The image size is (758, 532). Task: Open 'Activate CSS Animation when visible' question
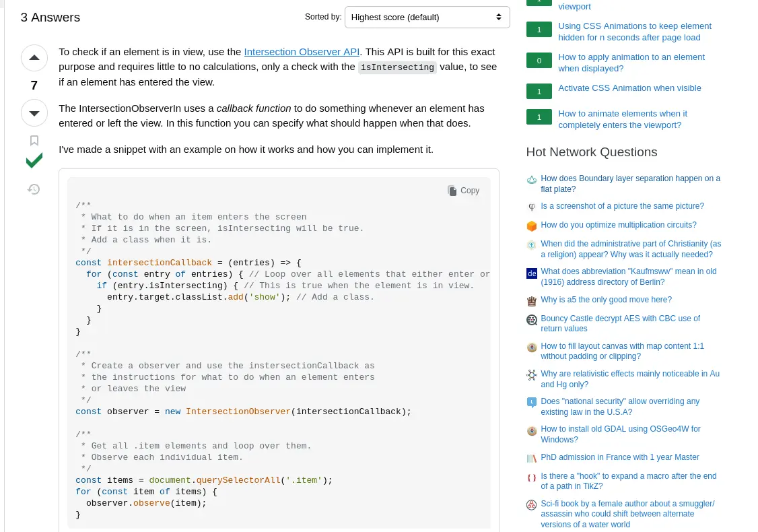629,88
